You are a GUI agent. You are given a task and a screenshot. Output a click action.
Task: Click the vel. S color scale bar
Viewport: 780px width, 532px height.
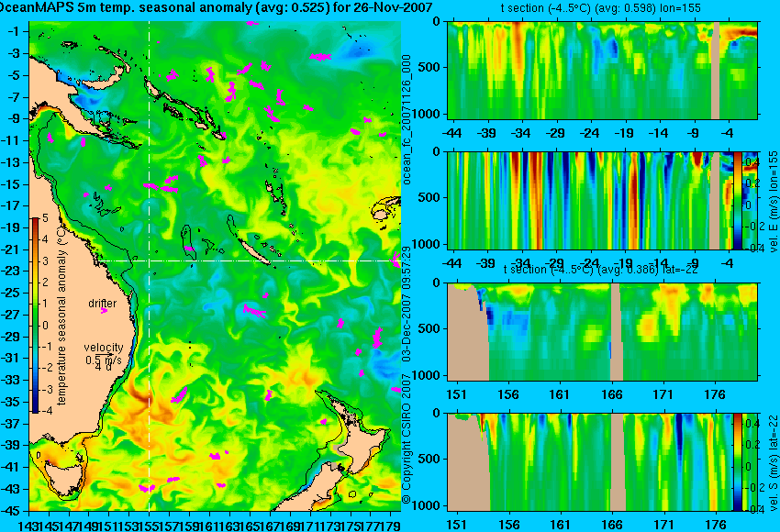737,462
